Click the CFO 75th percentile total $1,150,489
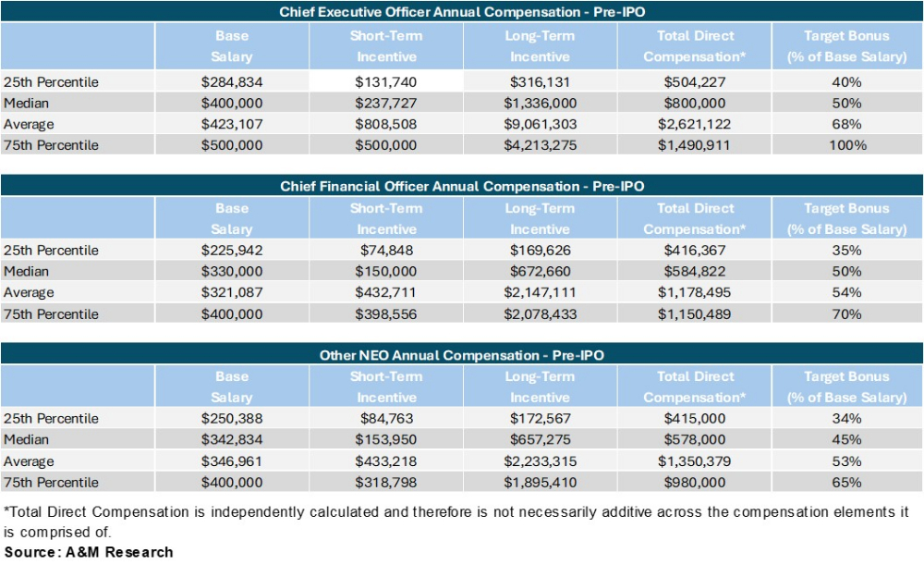The width and height of the screenshot is (924, 565). pyautogui.click(x=695, y=313)
